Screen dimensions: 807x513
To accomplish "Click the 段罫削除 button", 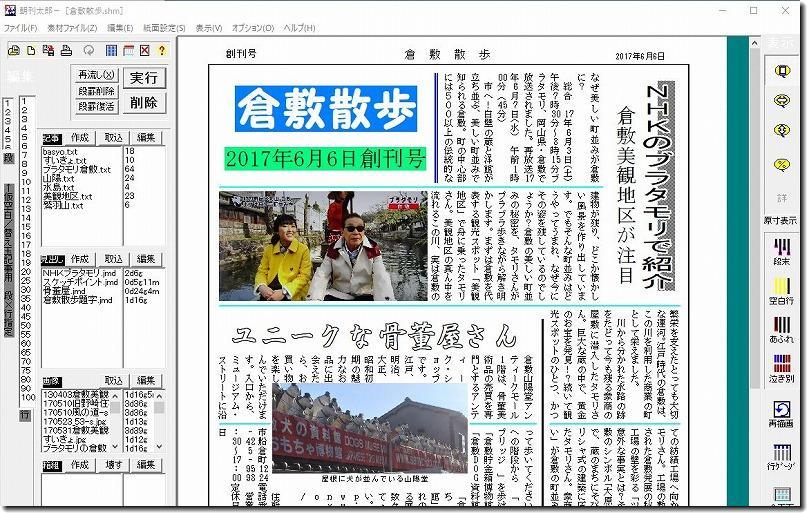I will tap(97, 91).
